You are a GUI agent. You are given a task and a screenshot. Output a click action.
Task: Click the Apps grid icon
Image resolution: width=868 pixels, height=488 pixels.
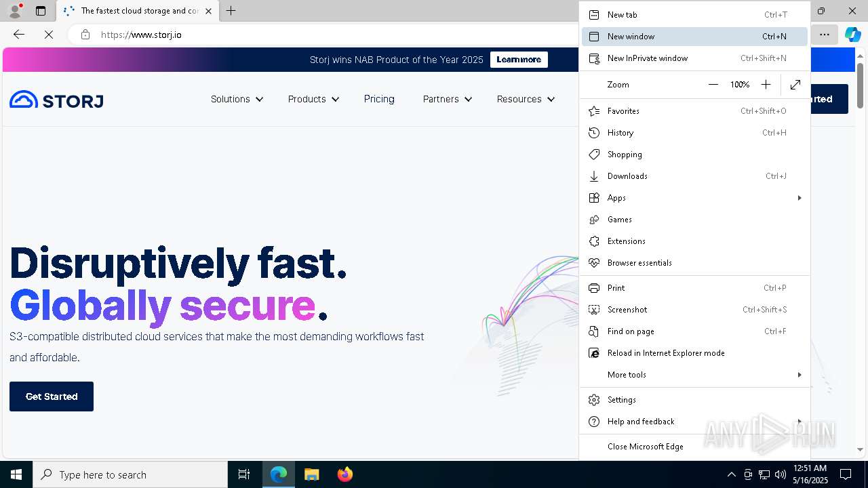[594, 198]
